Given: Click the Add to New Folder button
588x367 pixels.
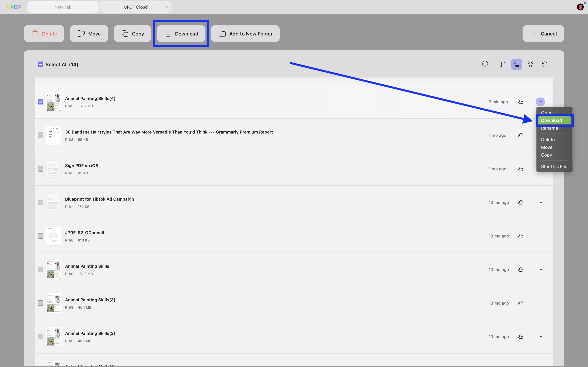Looking at the screenshot, I should pos(245,34).
